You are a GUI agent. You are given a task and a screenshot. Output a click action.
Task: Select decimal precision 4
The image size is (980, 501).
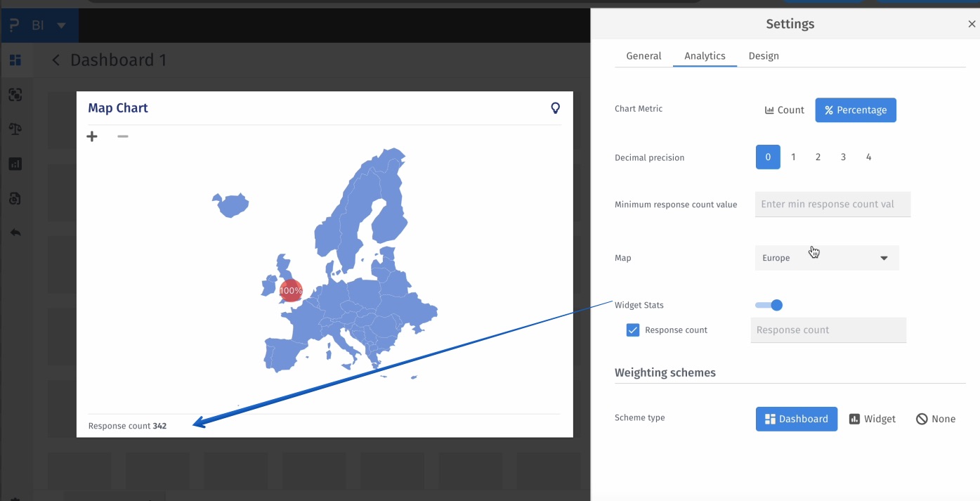point(868,157)
